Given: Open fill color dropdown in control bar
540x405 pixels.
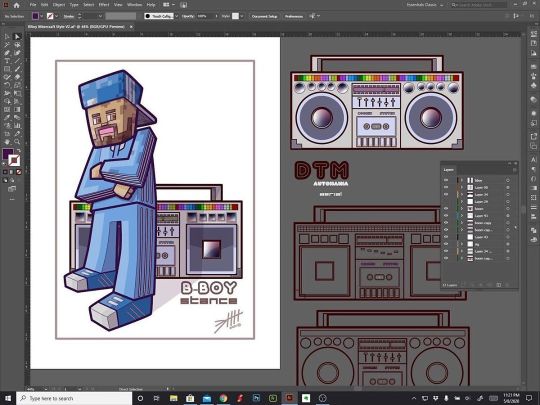Looking at the screenshot, I should tap(42, 16).
